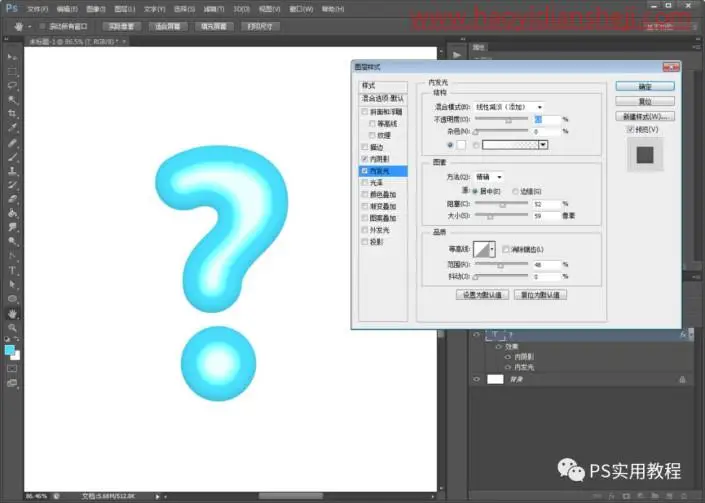Select the Path Selection tool

pos(12,284)
